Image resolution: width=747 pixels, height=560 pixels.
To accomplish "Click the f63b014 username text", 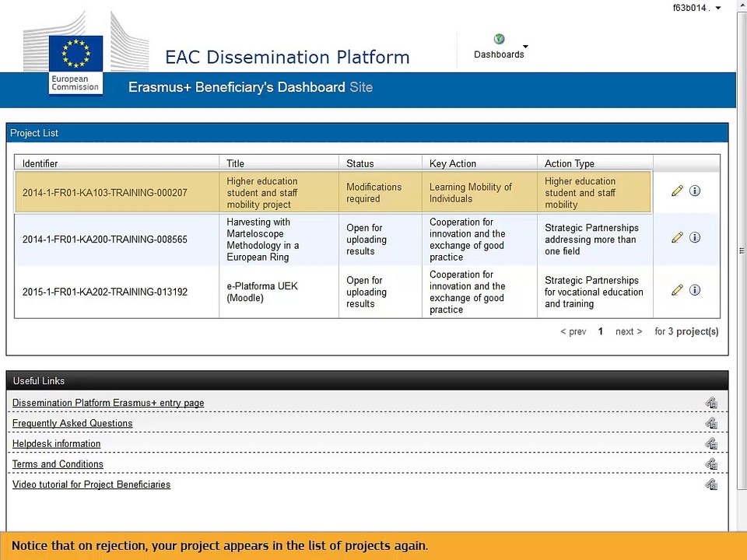I will (x=691, y=8).
